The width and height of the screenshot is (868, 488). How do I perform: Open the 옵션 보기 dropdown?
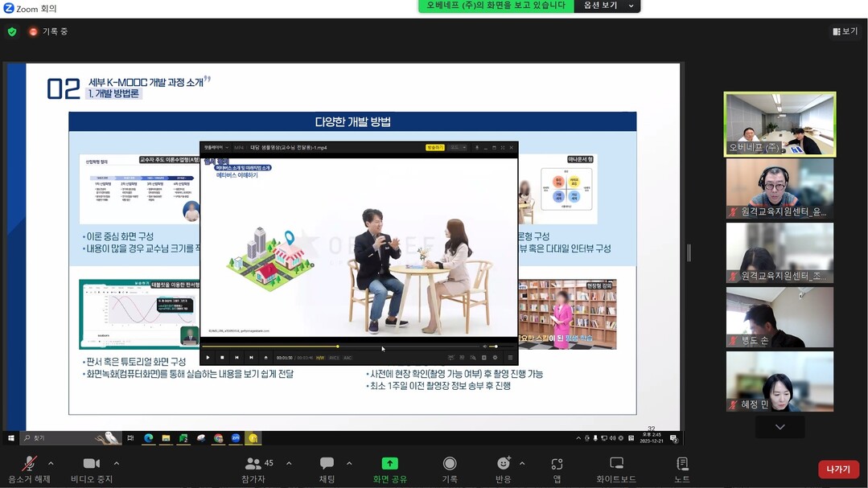[607, 6]
